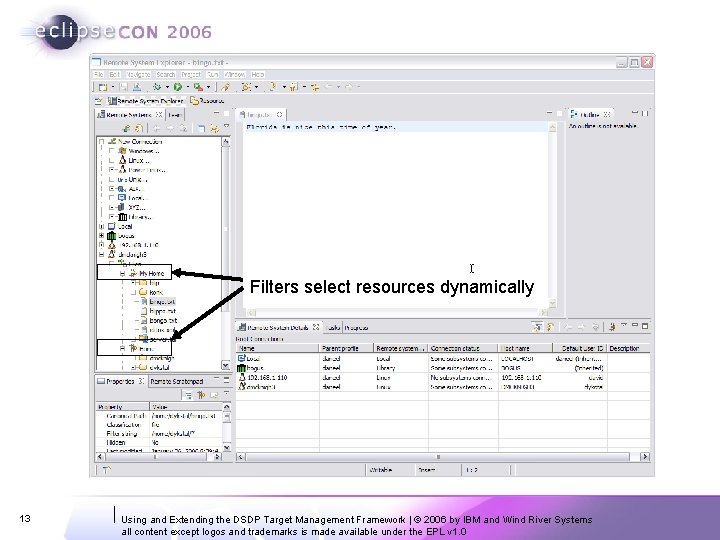This screenshot has width=720, height=540.
Task: Click the Connection status column header
Action: [x=463, y=349]
